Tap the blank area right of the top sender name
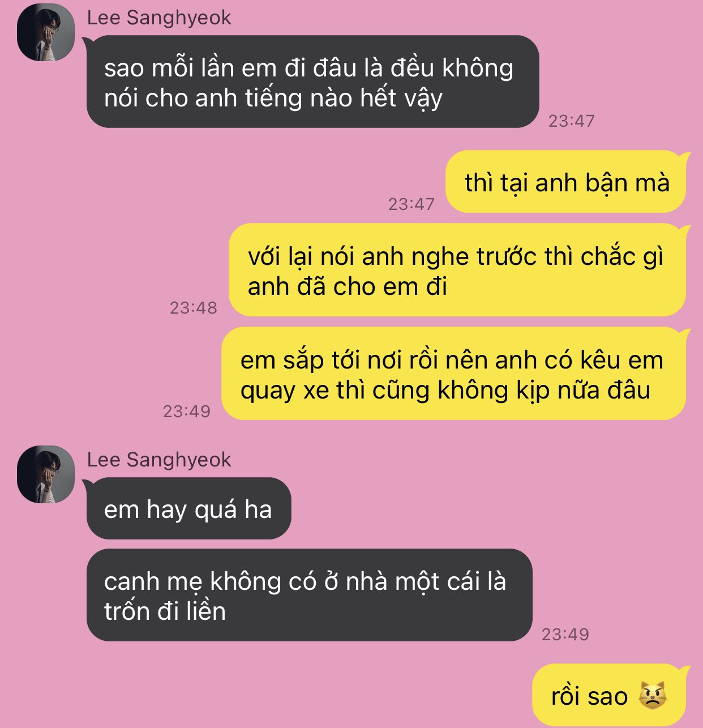Viewport: 703px width, 728px height. (x=464, y=18)
